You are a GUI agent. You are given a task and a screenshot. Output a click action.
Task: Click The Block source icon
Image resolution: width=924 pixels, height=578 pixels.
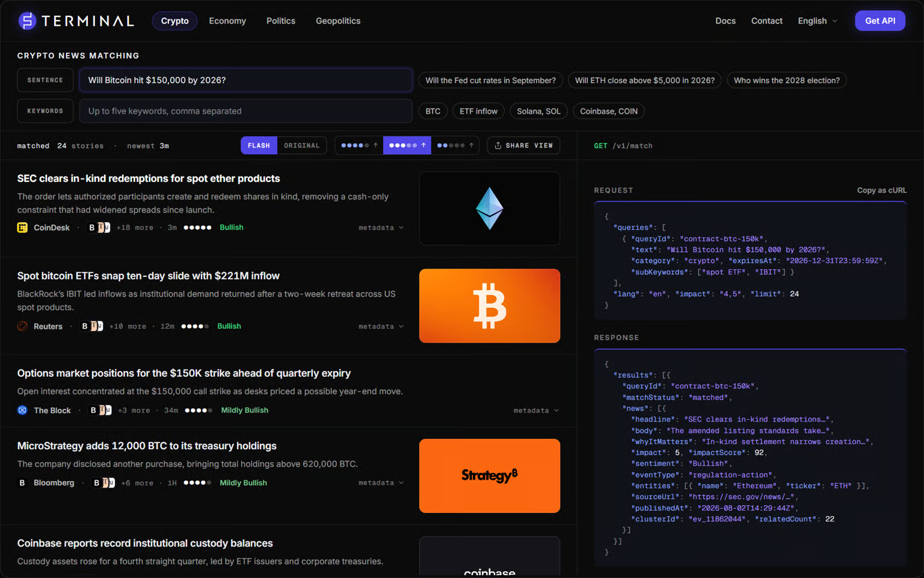[x=22, y=410]
